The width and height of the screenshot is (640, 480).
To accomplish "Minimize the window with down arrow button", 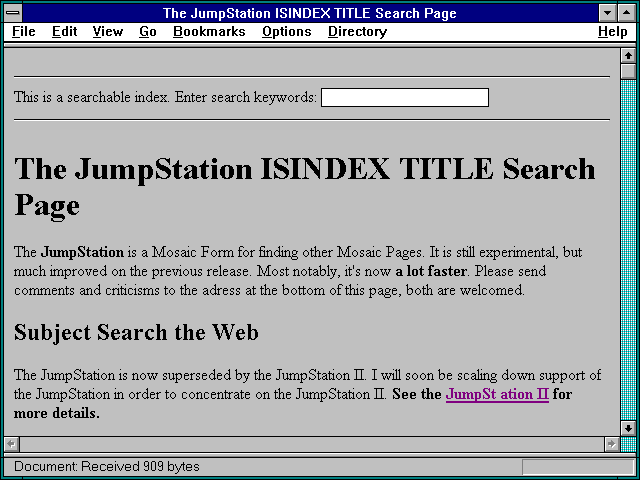I will coord(607,13).
